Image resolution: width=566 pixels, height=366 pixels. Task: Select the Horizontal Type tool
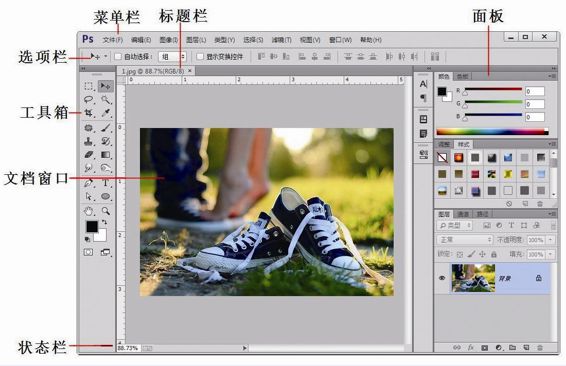(x=105, y=183)
